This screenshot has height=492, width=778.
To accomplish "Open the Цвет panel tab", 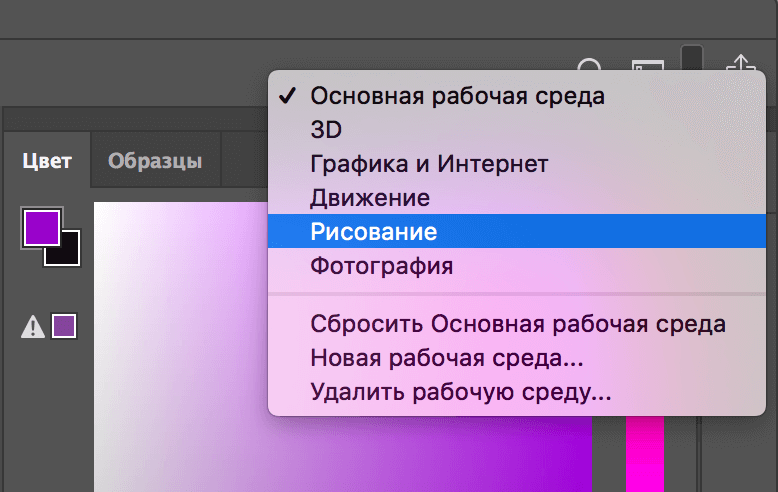I will click(x=47, y=160).
